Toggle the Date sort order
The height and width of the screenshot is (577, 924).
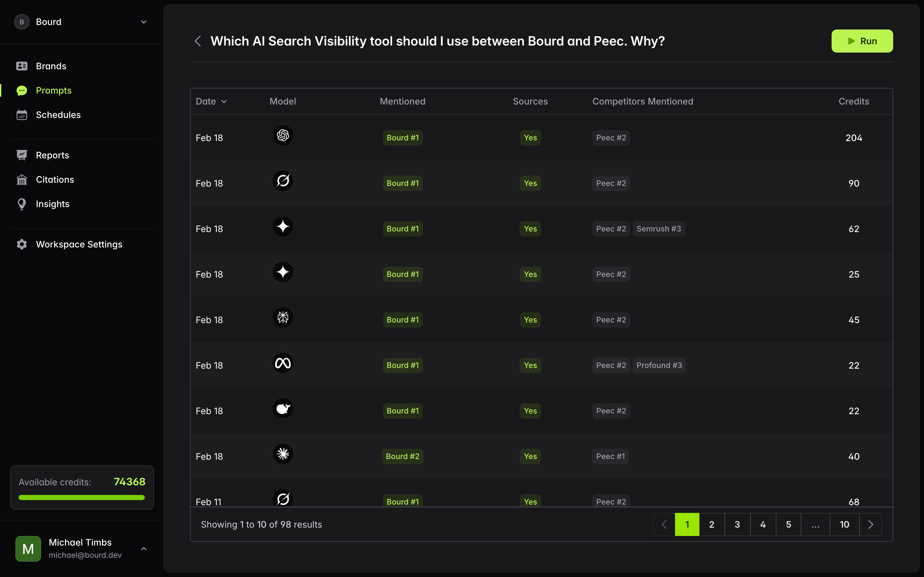pyautogui.click(x=211, y=101)
